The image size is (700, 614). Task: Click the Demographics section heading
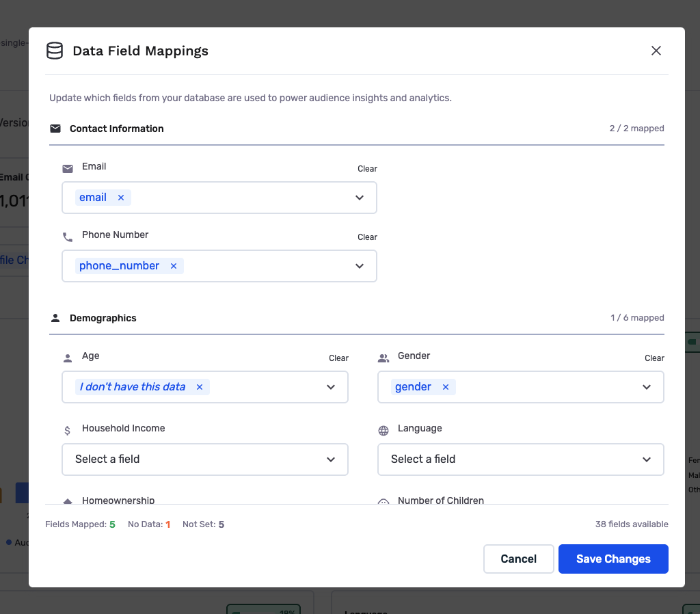pyautogui.click(x=103, y=318)
